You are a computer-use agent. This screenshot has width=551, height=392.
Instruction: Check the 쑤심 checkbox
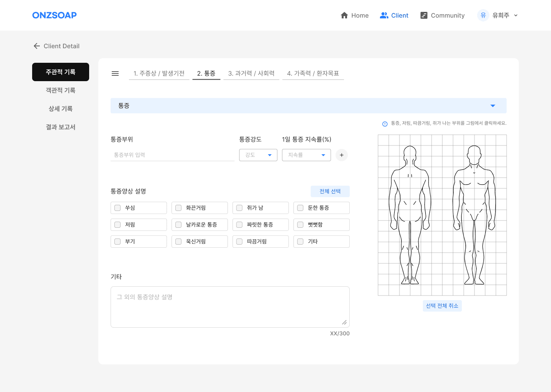117,208
